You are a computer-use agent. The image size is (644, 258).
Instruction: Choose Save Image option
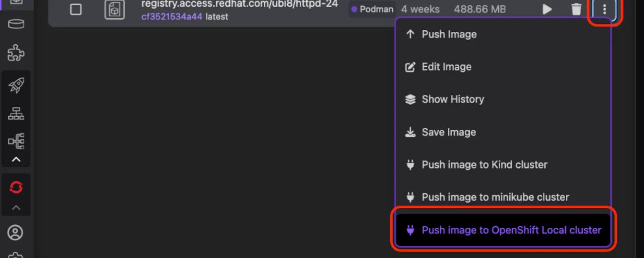click(449, 132)
